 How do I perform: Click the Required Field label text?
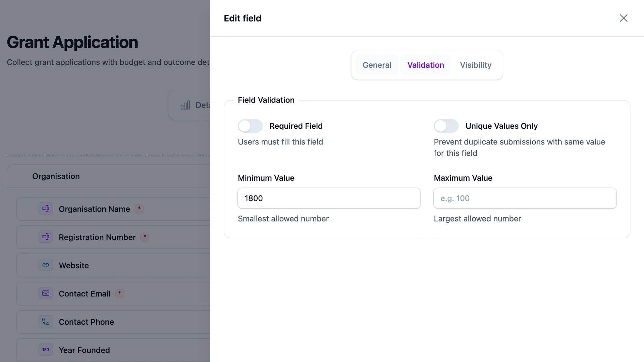tap(296, 126)
